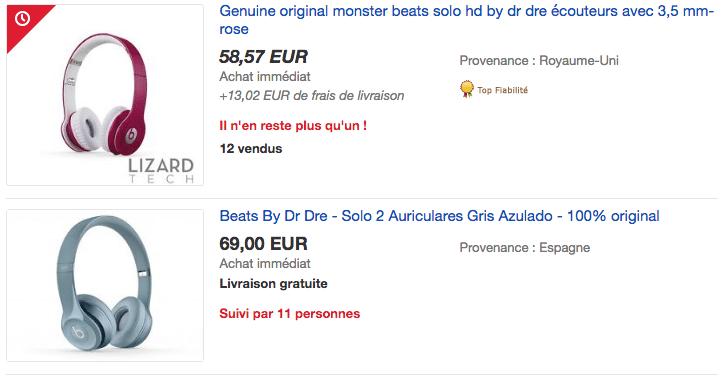Open the grey-blue Solo 2 headphones thumbnail
This screenshot has width=728, height=376.
click(x=105, y=285)
